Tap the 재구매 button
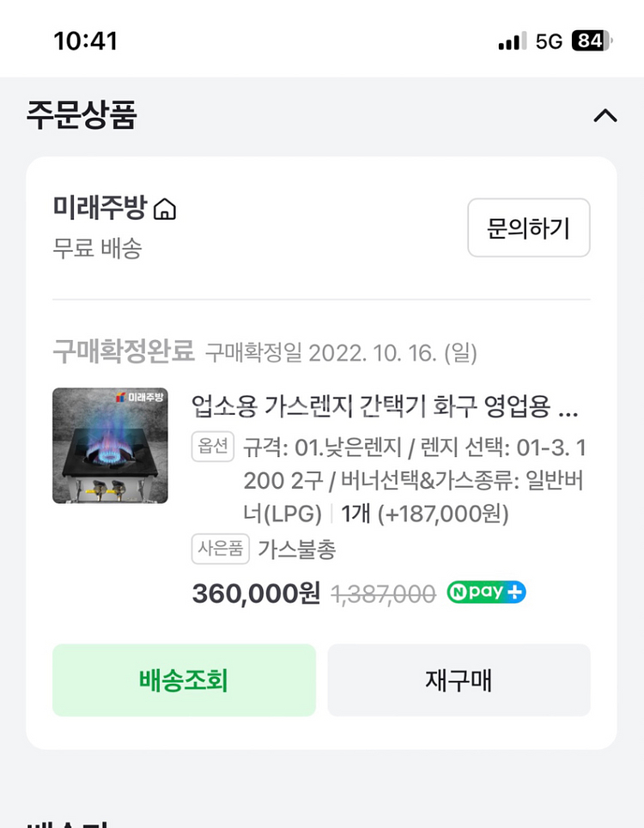This screenshot has height=828, width=644. tap(459, 680)
